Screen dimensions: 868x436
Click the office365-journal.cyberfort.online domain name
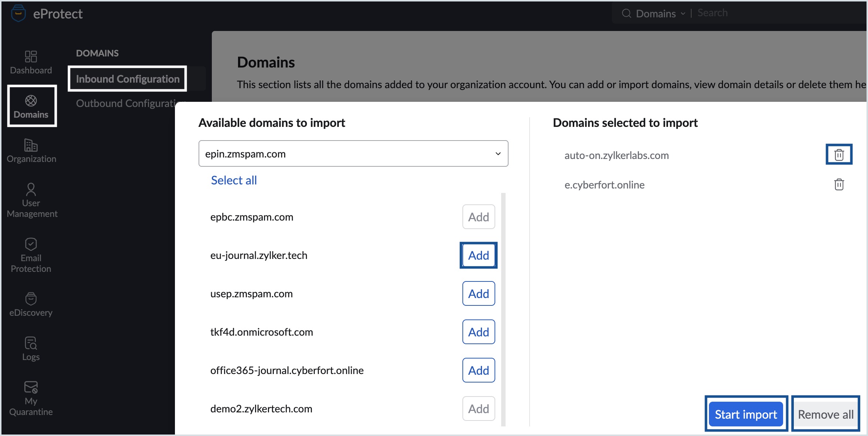tap(287, 370)
